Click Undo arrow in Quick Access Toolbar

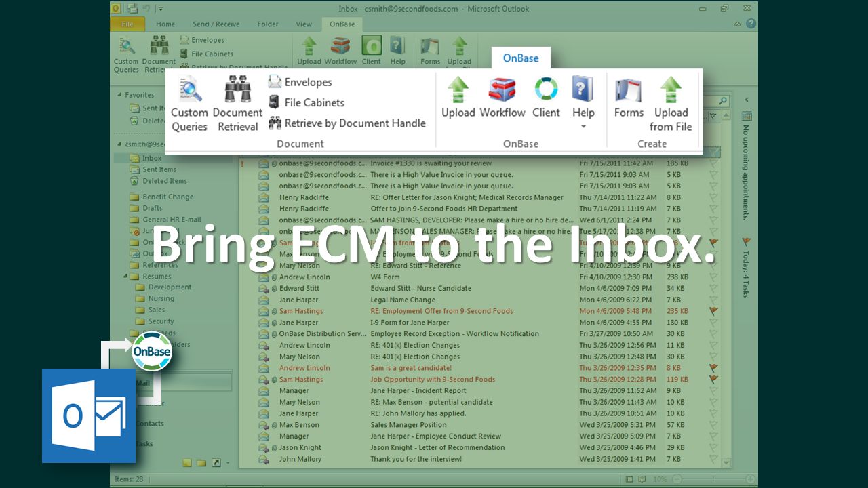coord(145,8)
